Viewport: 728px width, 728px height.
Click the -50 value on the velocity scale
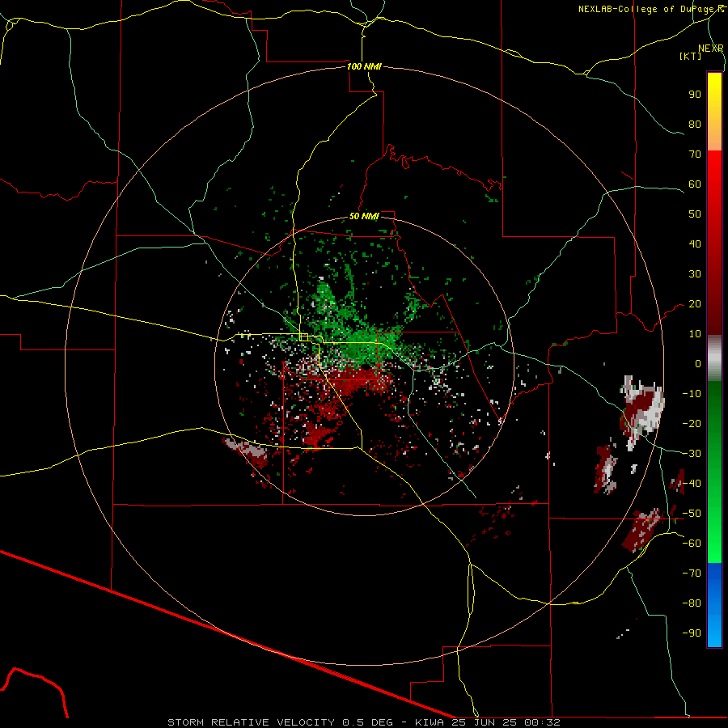pyautogui.click(x=692, y=513)
